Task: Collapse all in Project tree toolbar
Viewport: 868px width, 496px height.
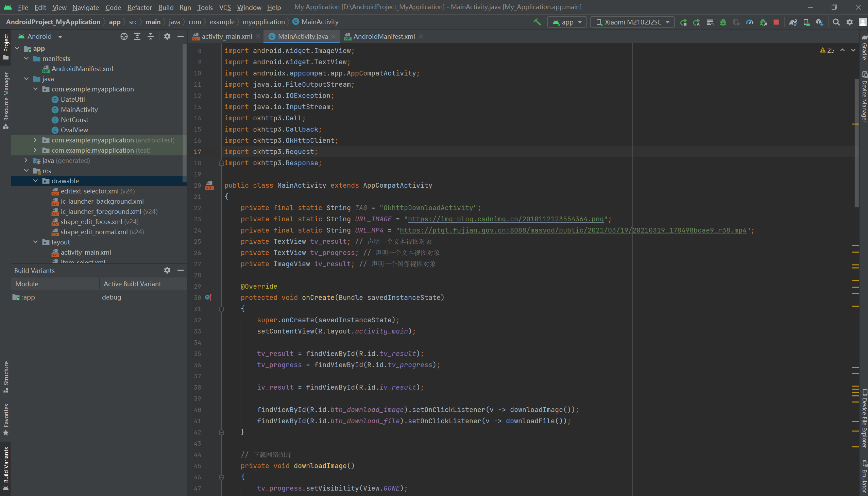Action: pyautogui.click(x=151, y=36)
